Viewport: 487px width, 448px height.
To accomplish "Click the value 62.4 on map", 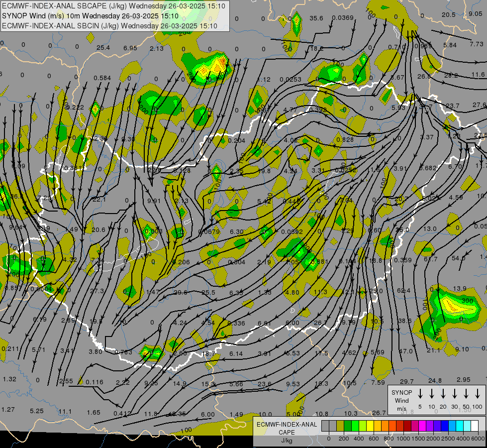I will coord(403,290).
